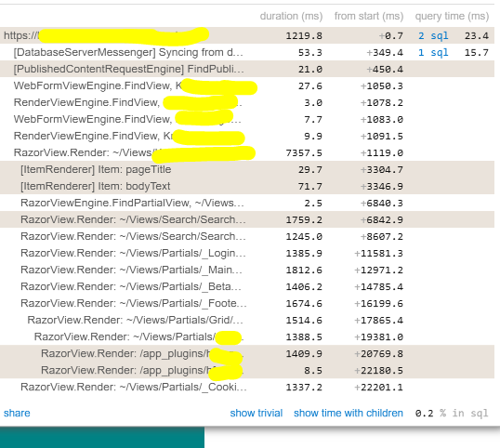
Task: Click the 1759.2 Search render duration
Action: 304,219
